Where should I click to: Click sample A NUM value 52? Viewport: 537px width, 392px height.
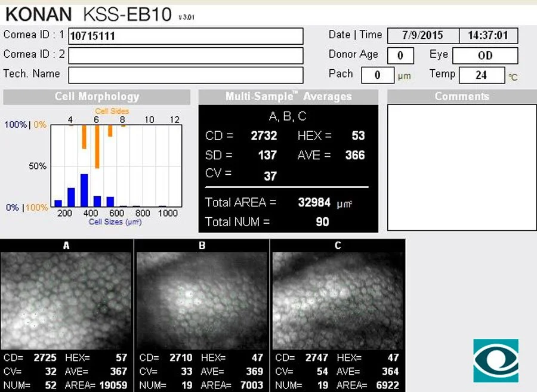[x=51, y=385]
